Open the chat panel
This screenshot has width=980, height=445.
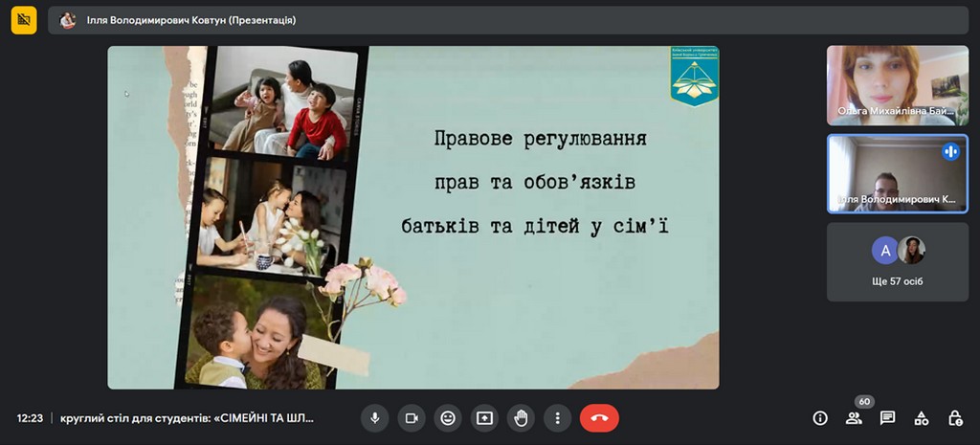[x=887, y=418]
